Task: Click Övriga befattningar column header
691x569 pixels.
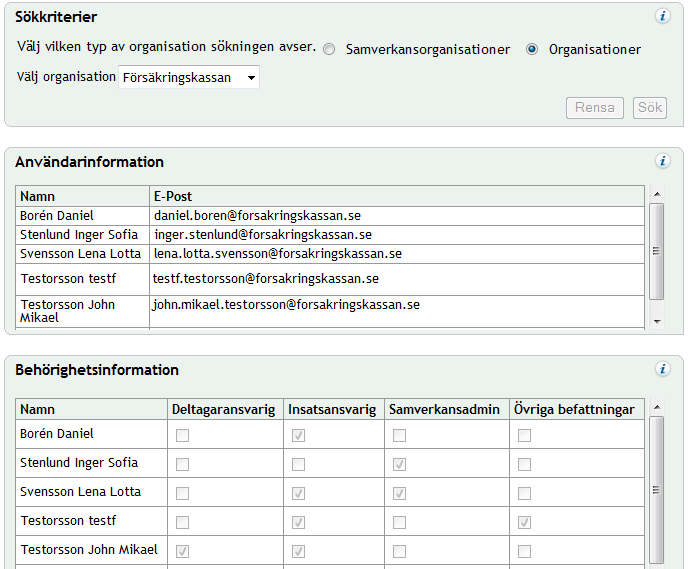Action: (x=577, y=409)
